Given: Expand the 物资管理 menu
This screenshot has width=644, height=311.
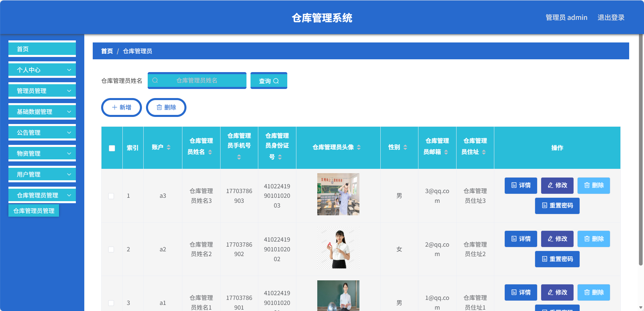Looking at the screenshot, I should click(x=42, y=153).
